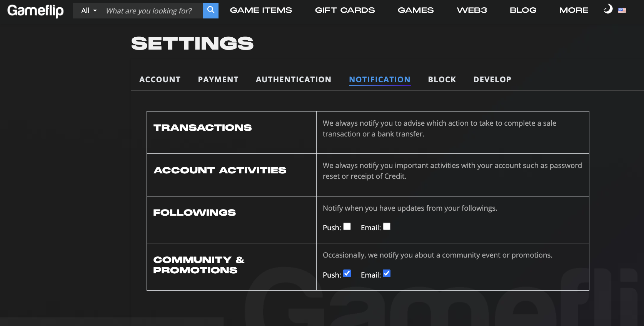Image resolution: width=644 pixels, height=326 pixels.
Task: Enable Email for Followings notifications
Action: [387, 226]
